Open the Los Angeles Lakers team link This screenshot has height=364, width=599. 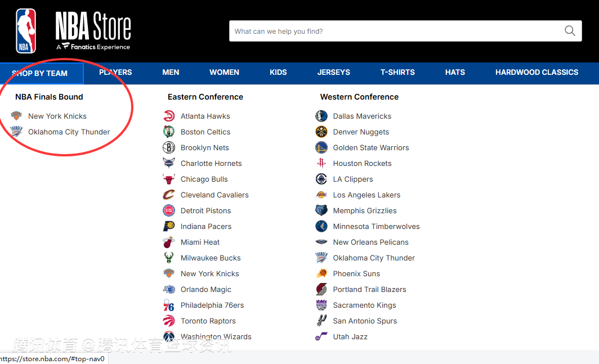366,195
